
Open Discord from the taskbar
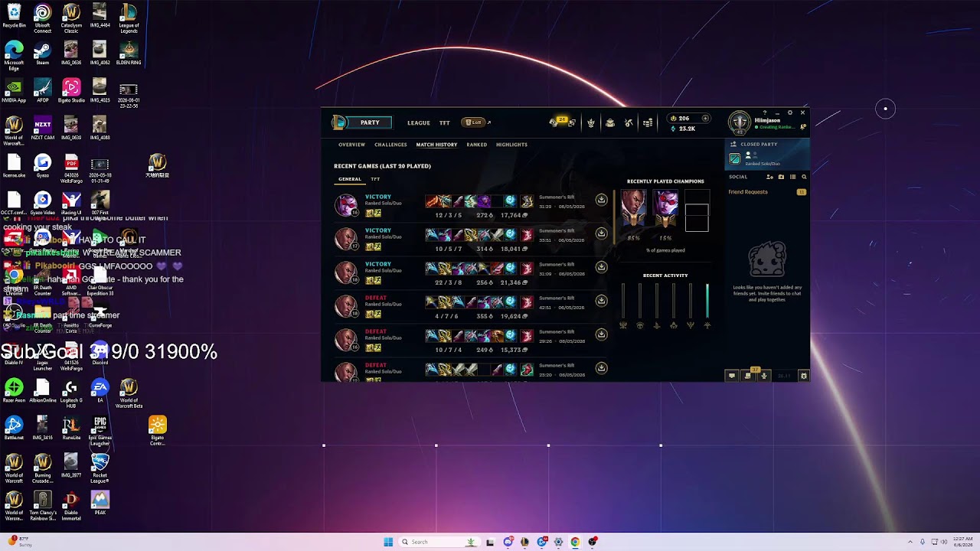(508, 542)
